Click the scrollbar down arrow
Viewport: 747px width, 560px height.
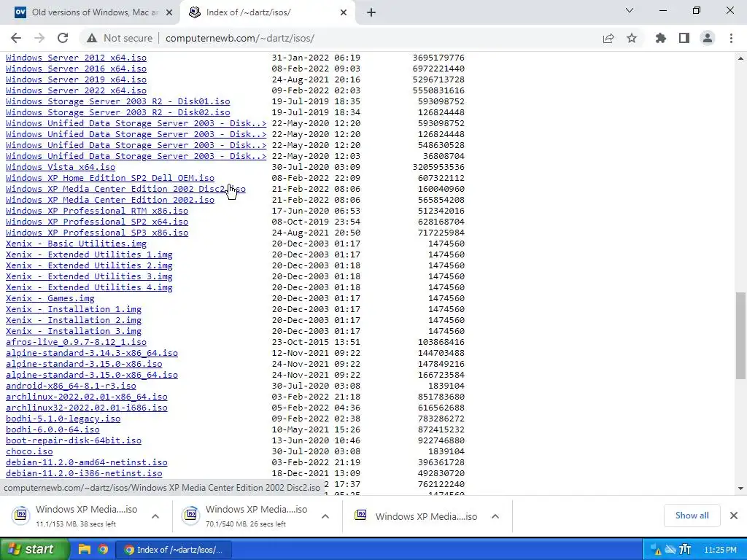click(740, 488)
